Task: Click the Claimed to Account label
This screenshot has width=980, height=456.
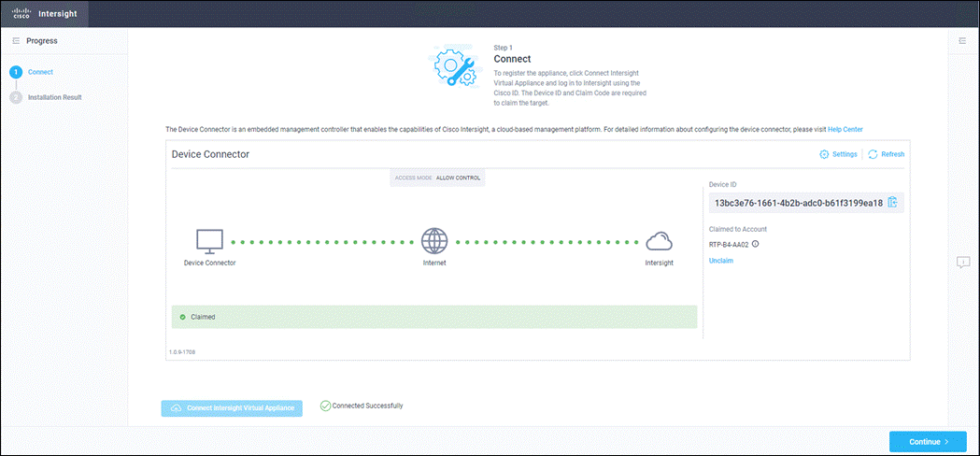Action: pyautogui.click(x=737, y=229)
